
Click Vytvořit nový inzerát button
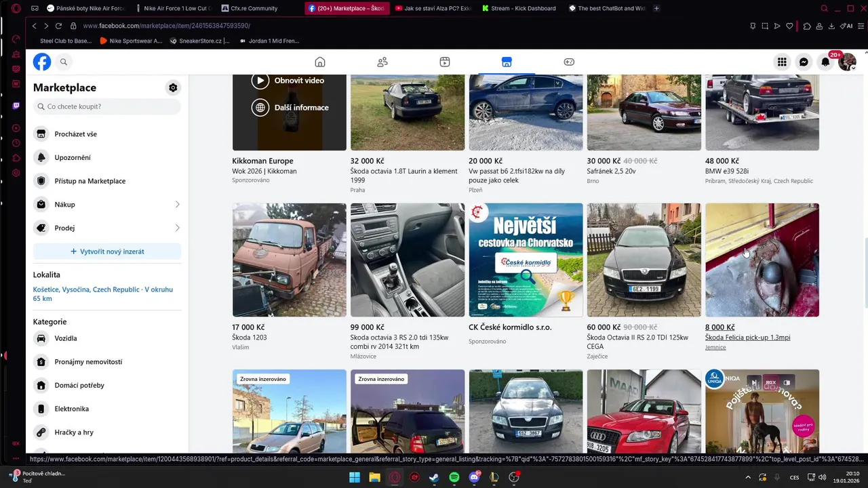click(107, 251)
